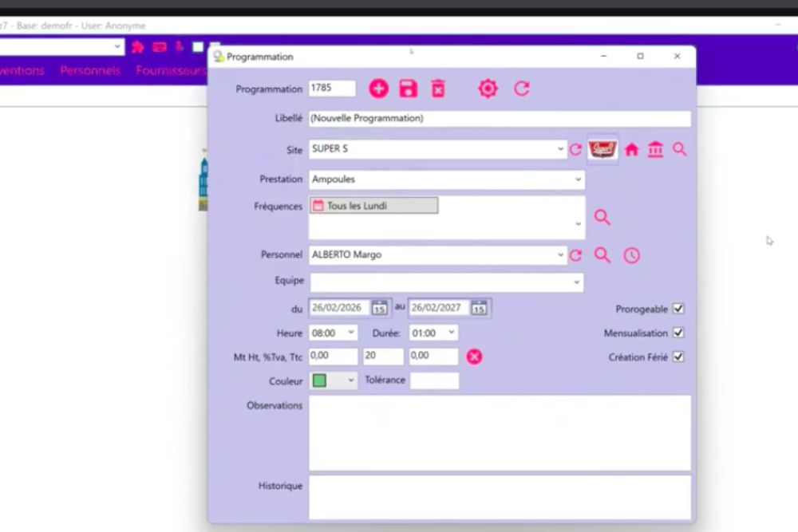Expand the Prestation dropdown showing Ampoules
Screen dimensions: 798x532
click(577, 179)
